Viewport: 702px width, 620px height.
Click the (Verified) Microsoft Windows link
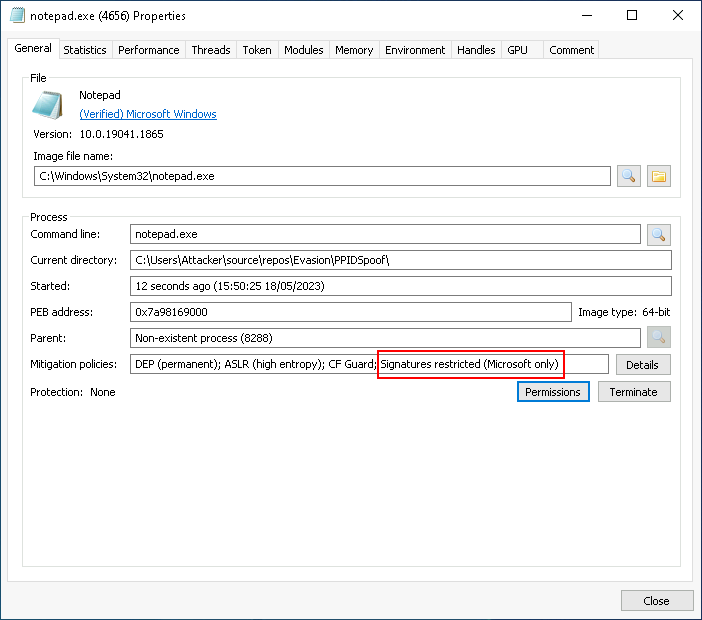coord(148,114)
